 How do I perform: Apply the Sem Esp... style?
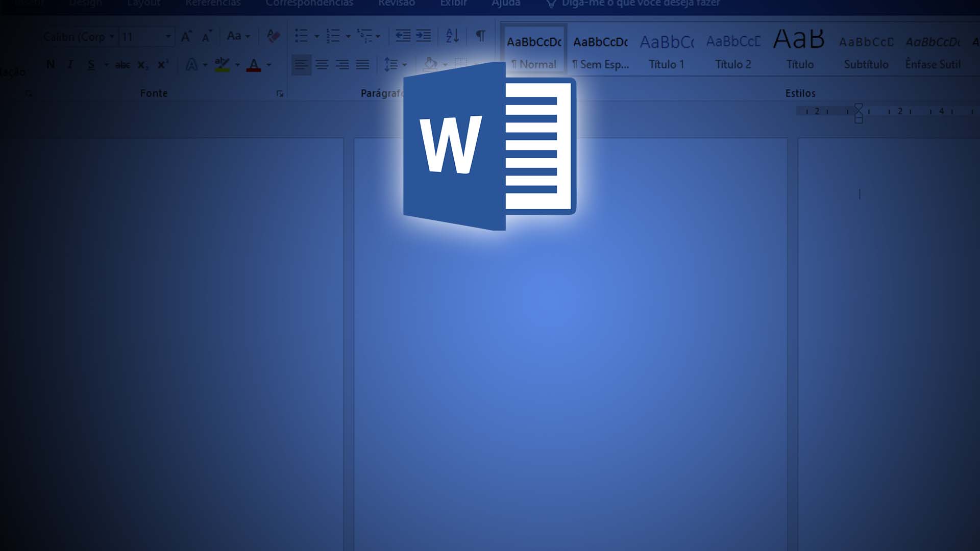601,51
